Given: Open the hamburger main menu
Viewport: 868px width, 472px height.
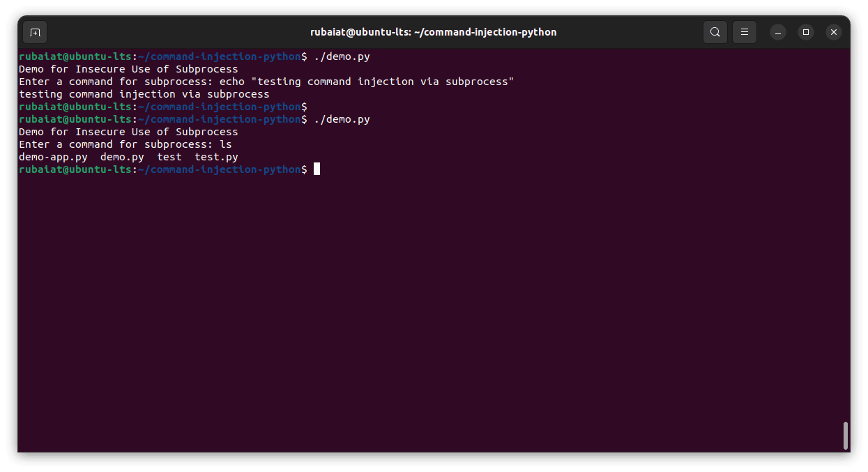Looking at the screenshot, I should [745, 32].
